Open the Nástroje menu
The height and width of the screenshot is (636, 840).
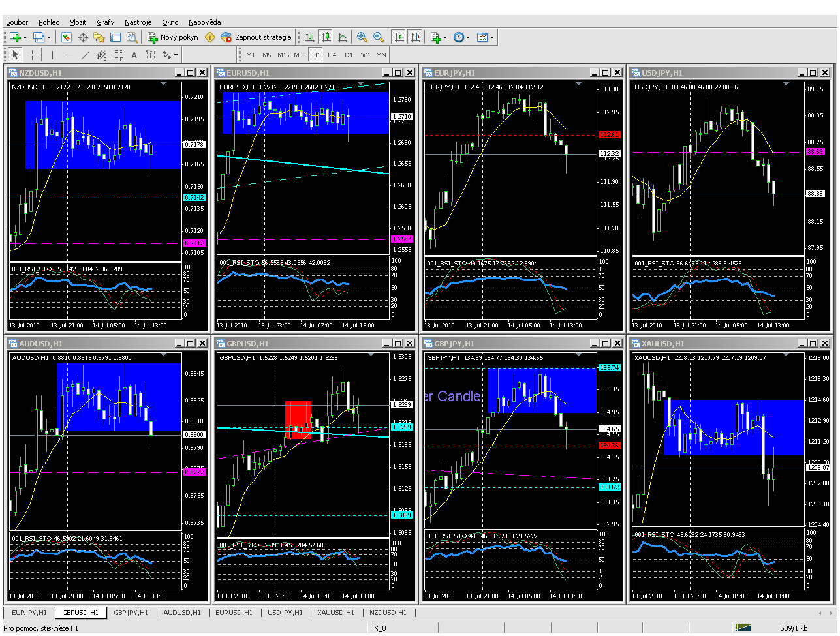138,22
